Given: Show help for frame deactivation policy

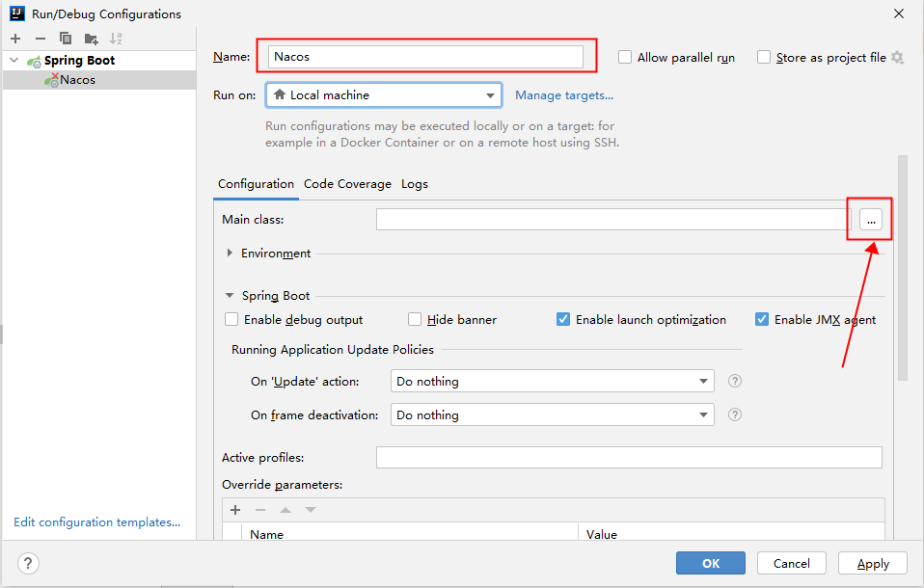Looking at the screenshot, I should coord(734,414).
